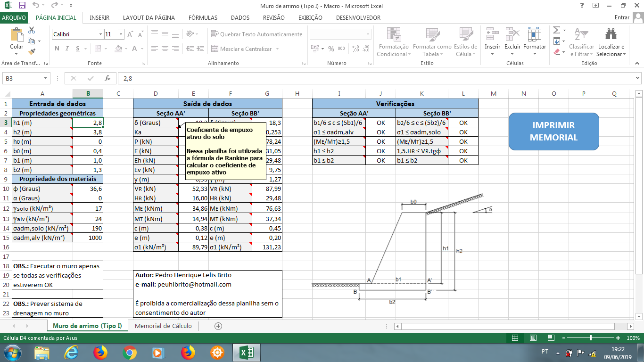Apply percent style to the cell
The height and width of the screenshot is (362, 644).
(331, 49)
